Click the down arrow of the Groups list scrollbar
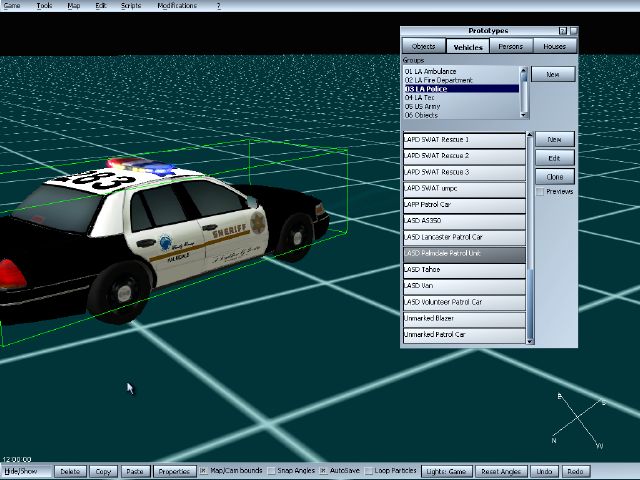Screen dimensions: 640x480 coord(524,116)
